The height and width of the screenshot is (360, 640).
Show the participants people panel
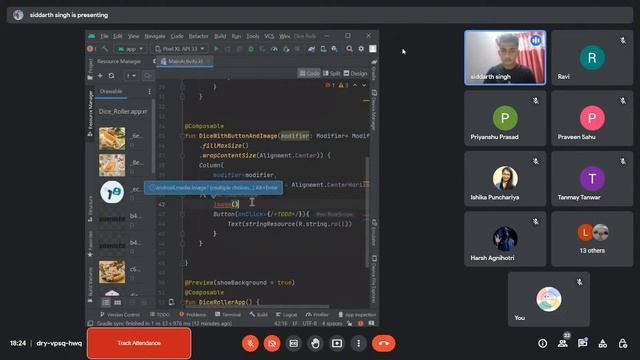(562, 343)
